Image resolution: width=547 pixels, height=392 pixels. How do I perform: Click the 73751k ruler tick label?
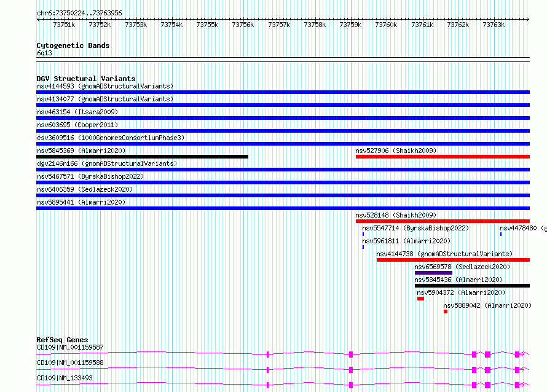[x=64, y=25]
